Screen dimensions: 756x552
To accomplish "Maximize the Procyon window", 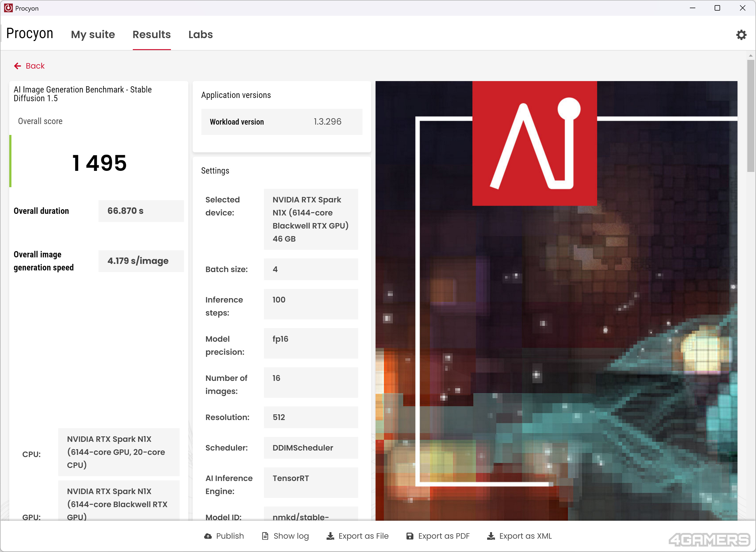I will (717, 8).
